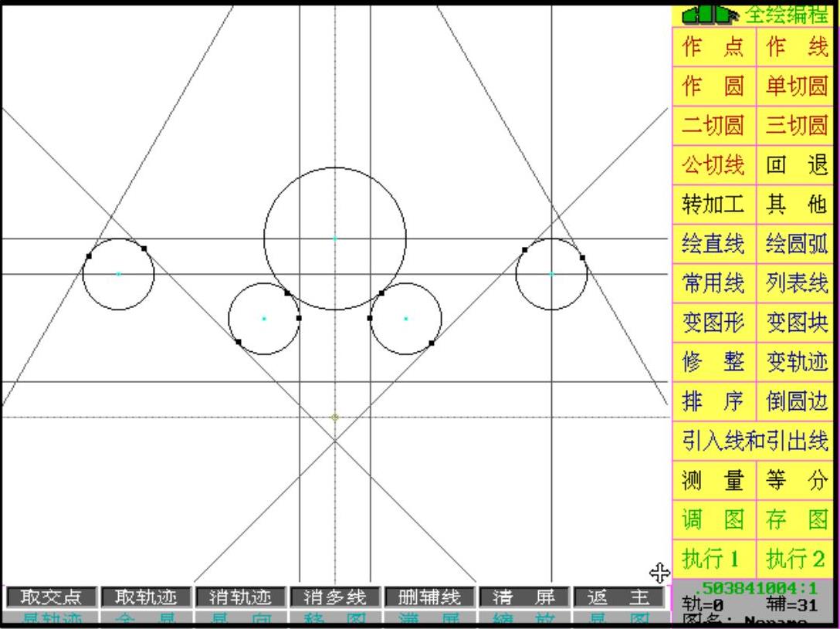Run 执行2
Image resolution: width=840 pixels, height=629 pixels.
pyautogui.click(x=795, y=559)
